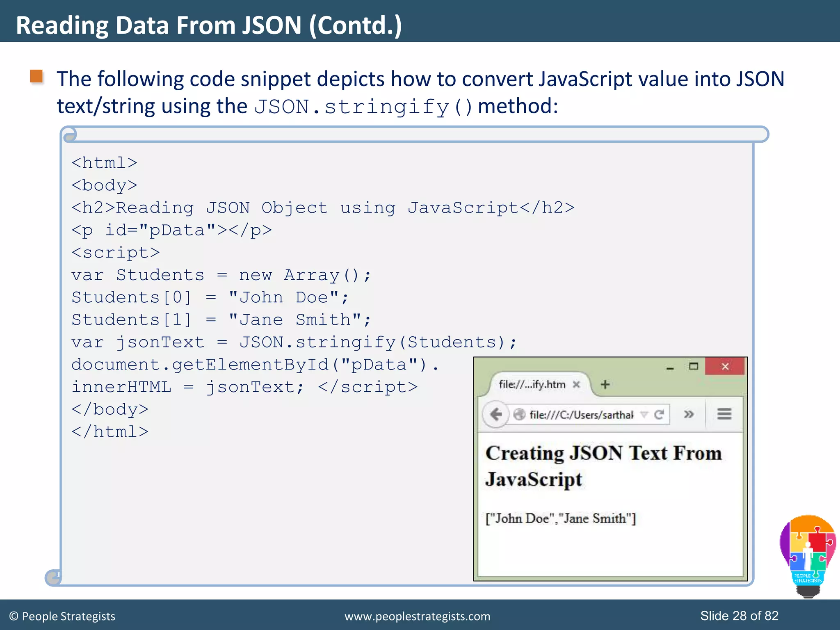840x630 pixels.
Task: Open a new tab with plus button
Action: (605, 384)
